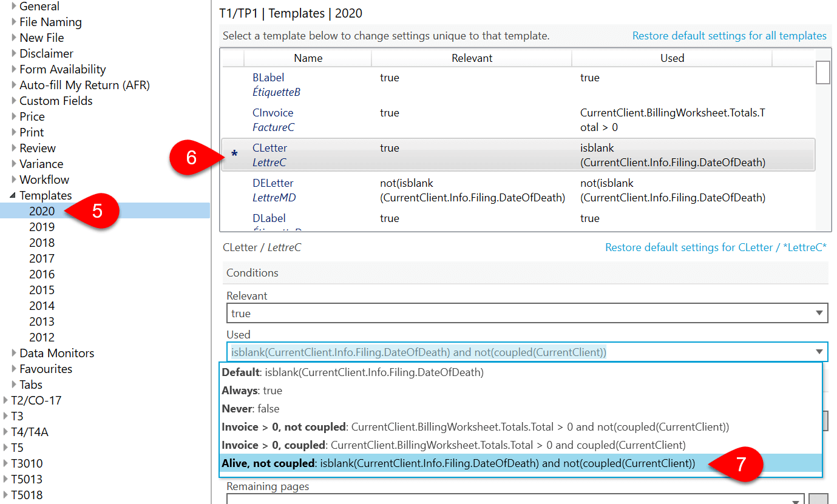837x504 pixels.
Task: Select the BLabel template row
Action: (x=517, y=85)
